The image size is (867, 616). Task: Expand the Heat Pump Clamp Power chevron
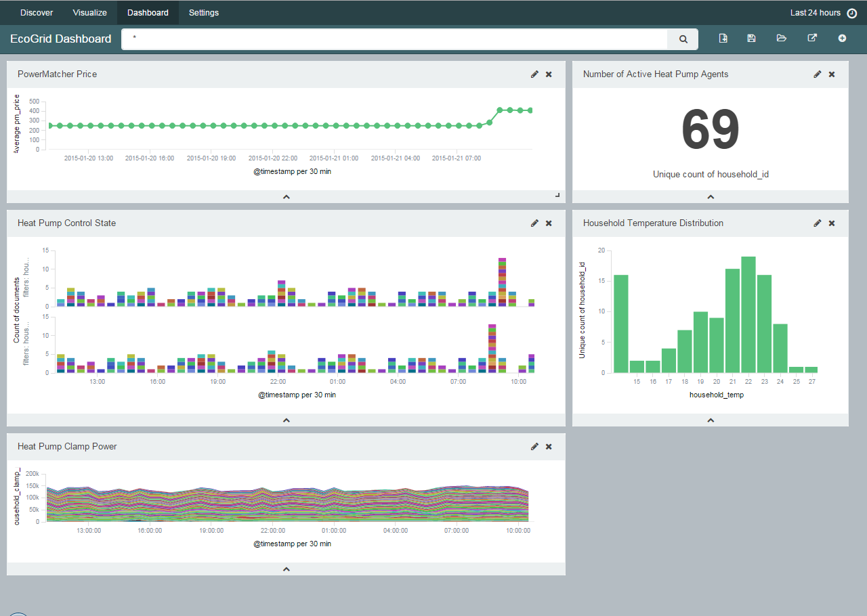(286, 569)
